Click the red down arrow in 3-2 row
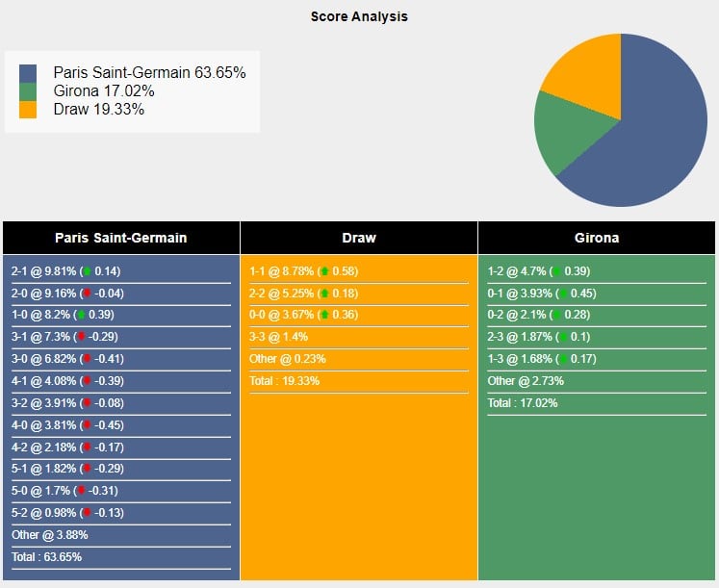719x588 pixels. (x=88, y=403)
